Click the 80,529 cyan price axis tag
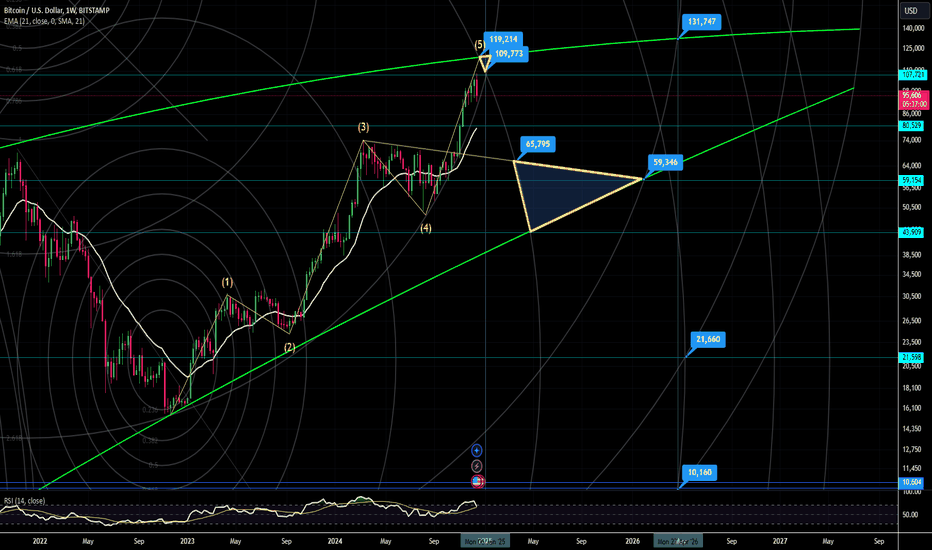 click(911, 125)
